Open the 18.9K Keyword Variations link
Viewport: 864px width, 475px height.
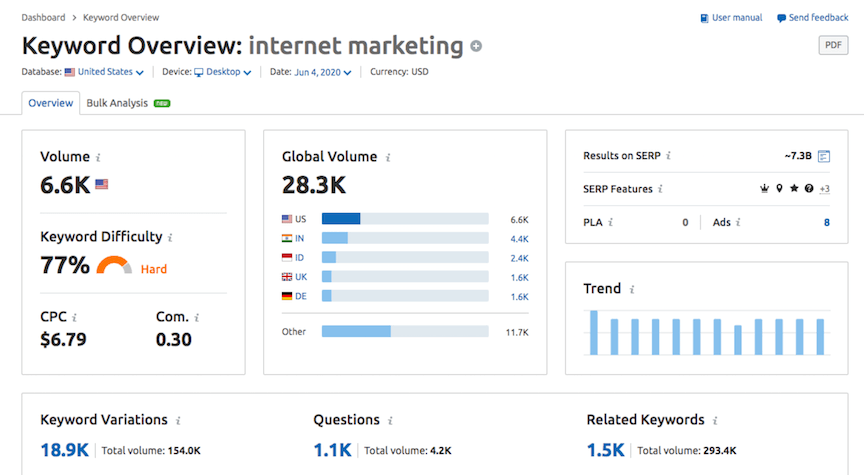[64, 450]
